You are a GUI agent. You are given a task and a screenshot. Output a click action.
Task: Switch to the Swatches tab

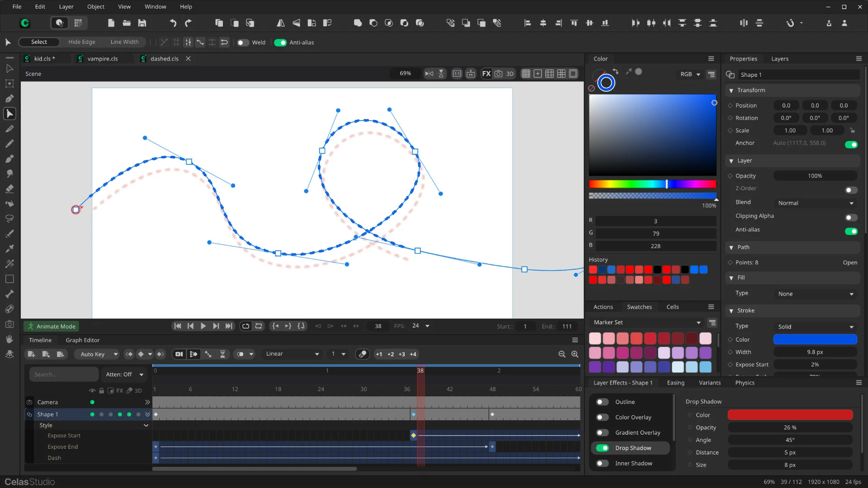pyautogui.click(x=639, y=307)
